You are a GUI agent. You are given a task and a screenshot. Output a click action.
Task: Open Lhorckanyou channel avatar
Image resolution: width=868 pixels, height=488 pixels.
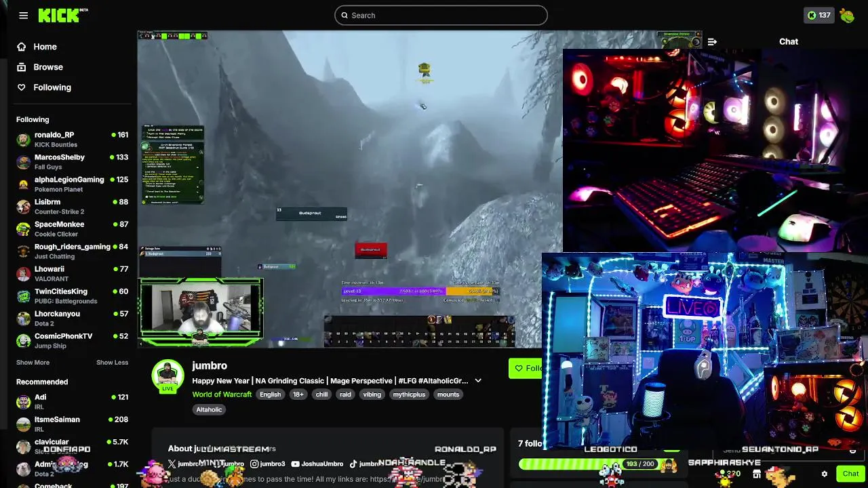tap(24, 319)
